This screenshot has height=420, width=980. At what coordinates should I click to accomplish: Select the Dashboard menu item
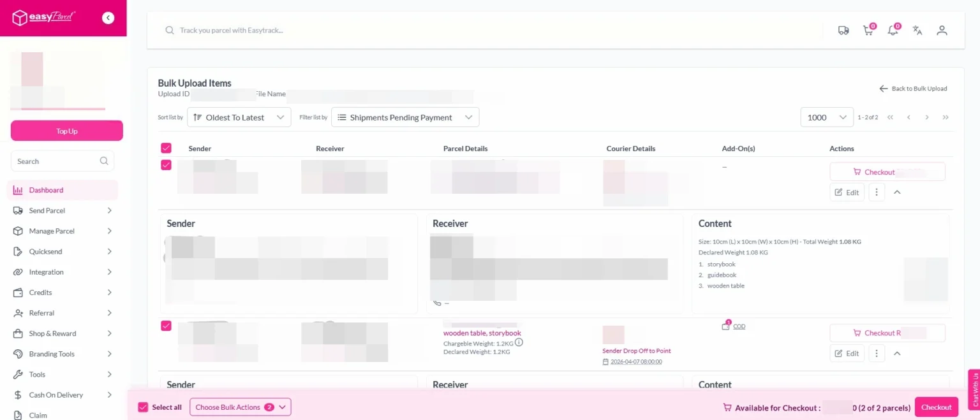click(x=47, y=190)
